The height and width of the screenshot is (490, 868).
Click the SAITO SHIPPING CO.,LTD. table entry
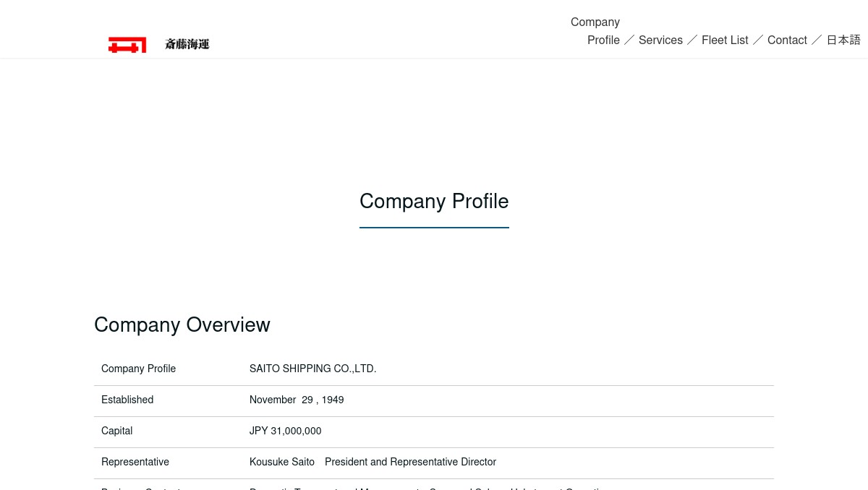tap(312, 369)
